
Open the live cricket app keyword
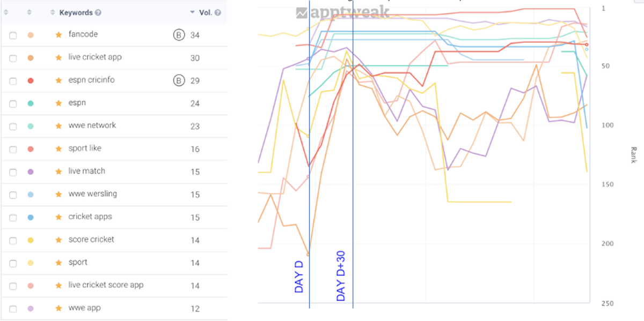(x=95, y=57)
